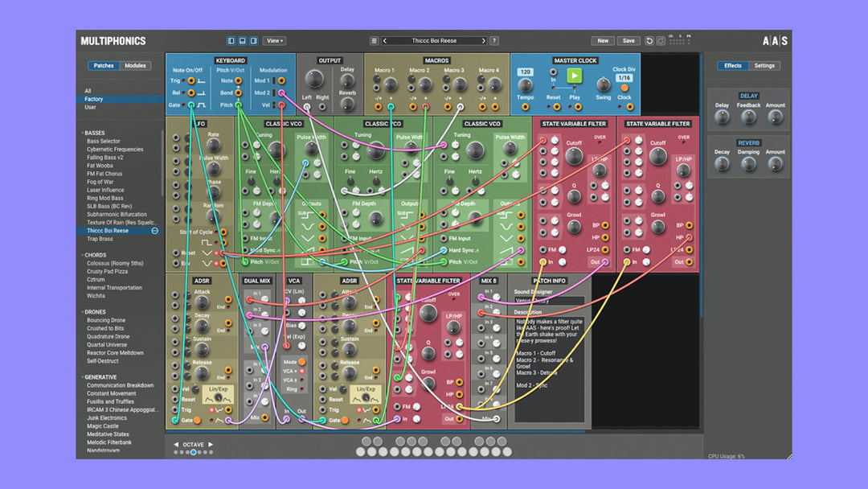Open the help question mark button
The width and height of the screenshot is (868, 489).
tap(494, 41)
